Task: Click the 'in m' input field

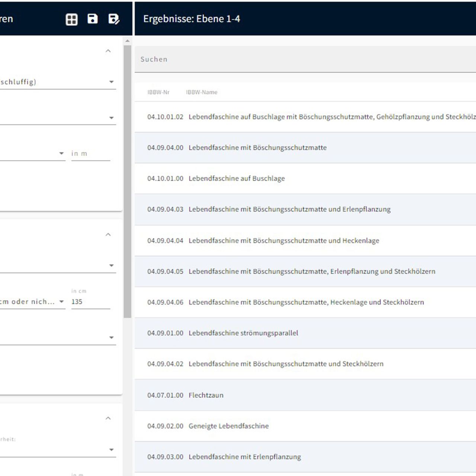Action: click(x=90, y=154)
